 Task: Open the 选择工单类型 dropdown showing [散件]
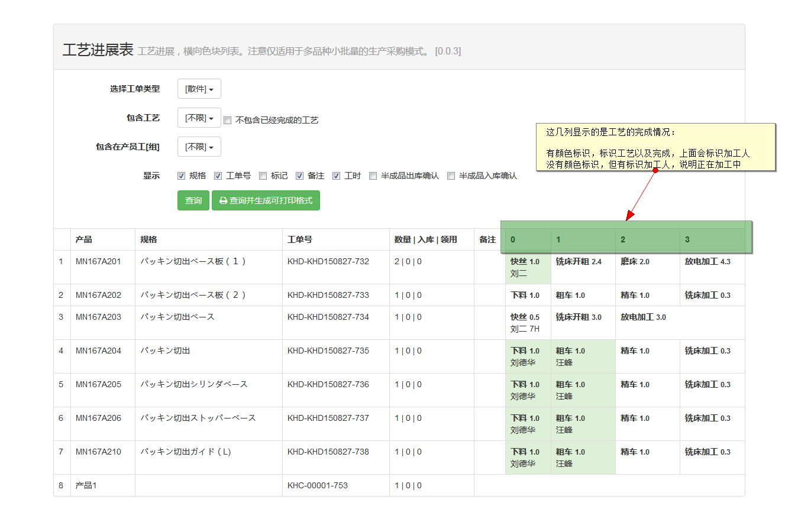coord(199,89)
